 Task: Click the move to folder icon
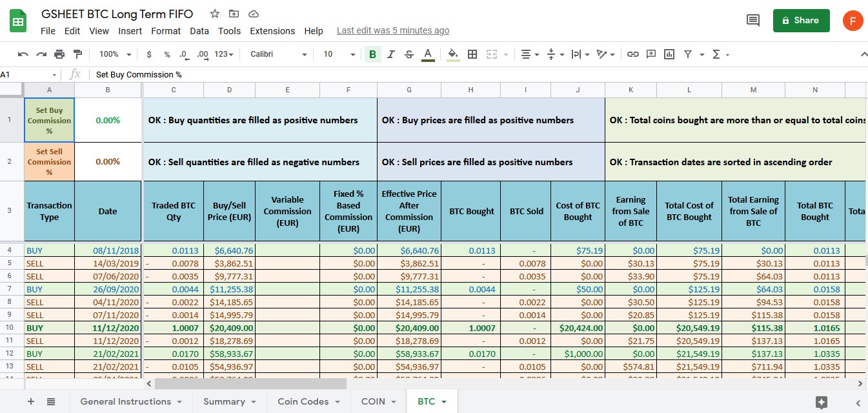point(234,14)
